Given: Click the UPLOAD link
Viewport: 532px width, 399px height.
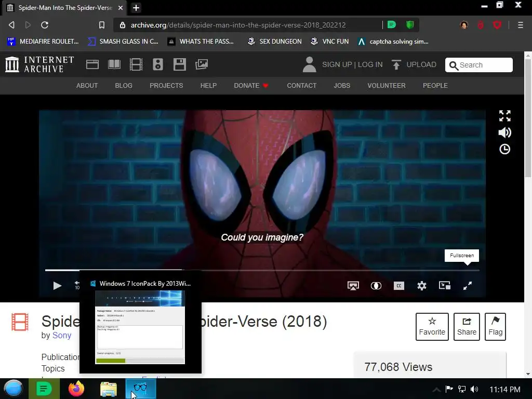Looking at the screenshot, I should click(x=414, y=64).
